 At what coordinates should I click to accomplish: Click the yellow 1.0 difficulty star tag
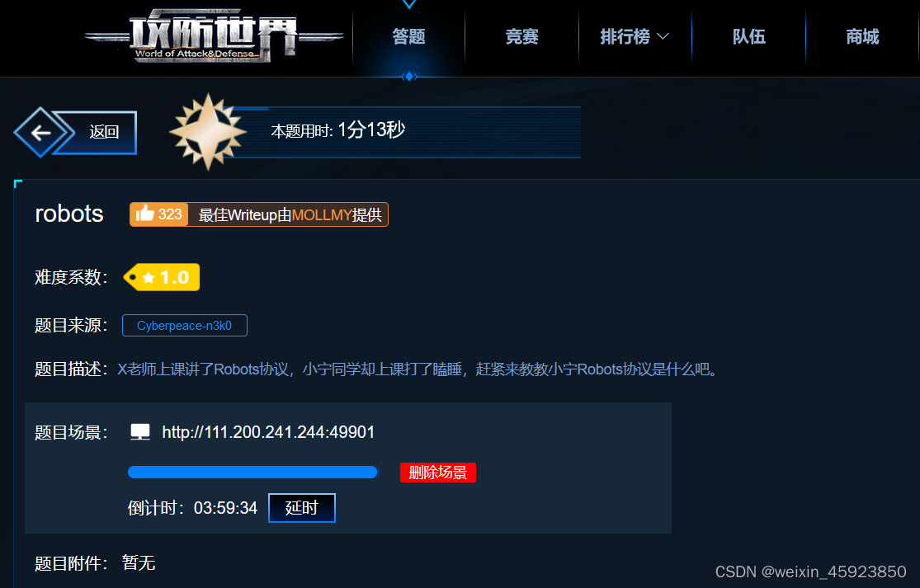click(x=162, y=277)
